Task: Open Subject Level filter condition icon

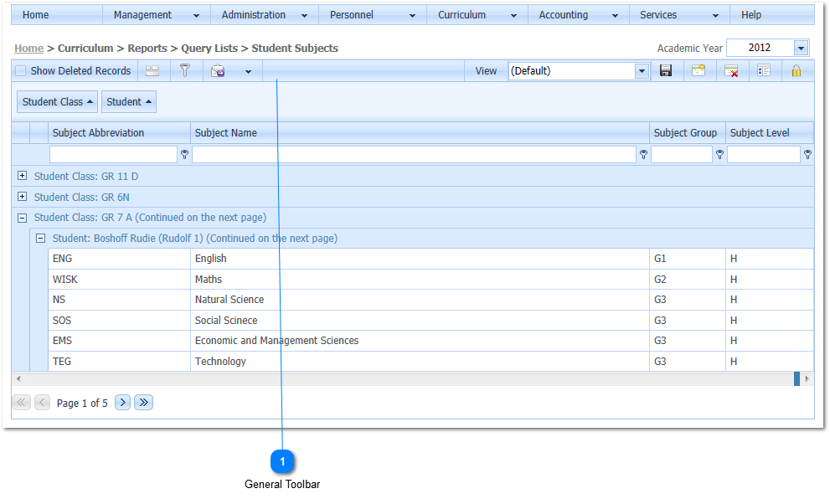Action: [x=807, y=154]
